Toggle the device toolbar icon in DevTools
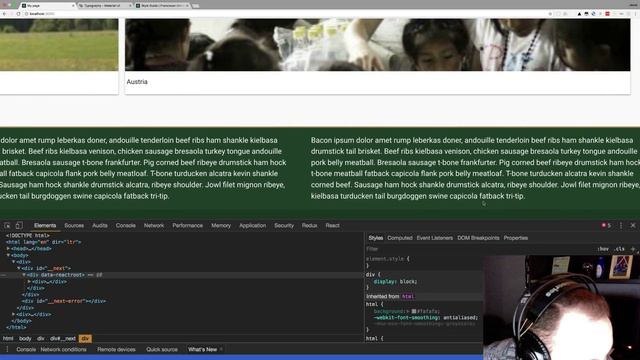Screen dimensions: 640x360 19,225
